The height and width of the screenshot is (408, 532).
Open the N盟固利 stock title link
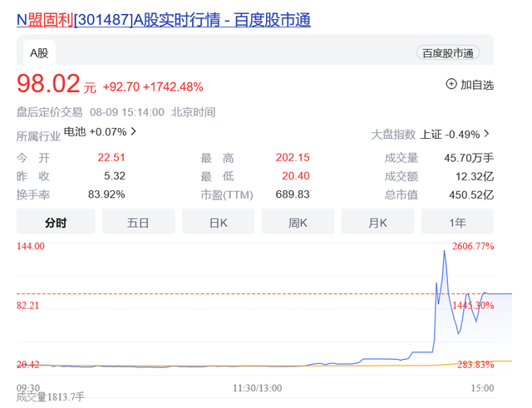coord(164,20)
